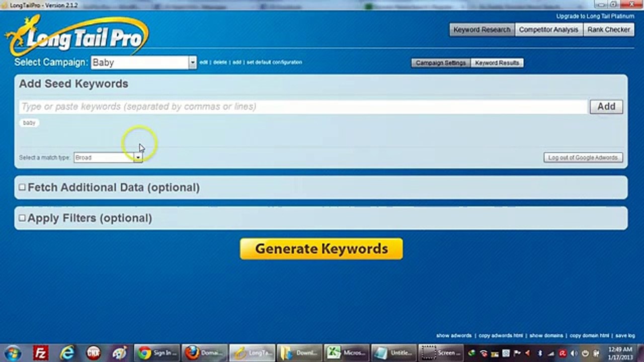Click Add to add seed keywords
This screenshot has width=644, height=362.
coord(606,107)
